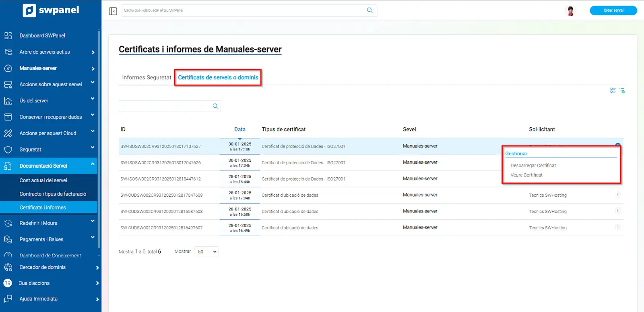Click the Redefinir i Moure icon

[8, 223]
